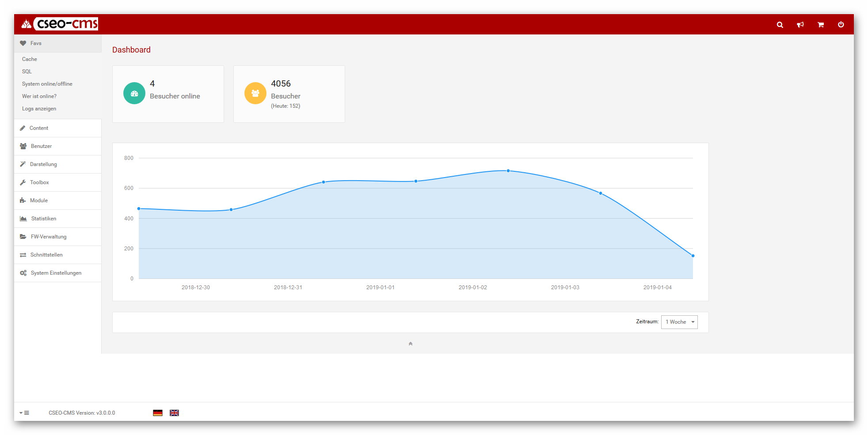The width and height of the screenshot is (868, 435).
Task: Open the search icon in header
Action: pos(780,25)
